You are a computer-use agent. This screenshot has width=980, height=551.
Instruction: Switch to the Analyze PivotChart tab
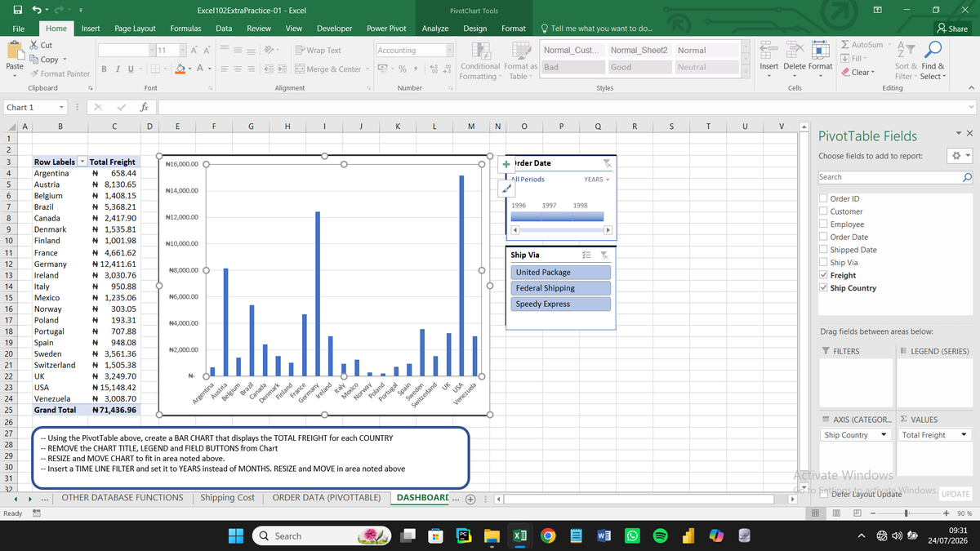[x=434, y=28]
